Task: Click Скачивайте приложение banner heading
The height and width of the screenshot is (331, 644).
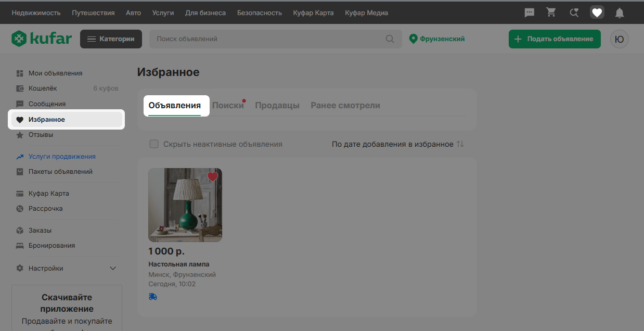Action: pyautogui.click(x=67, y=303)
